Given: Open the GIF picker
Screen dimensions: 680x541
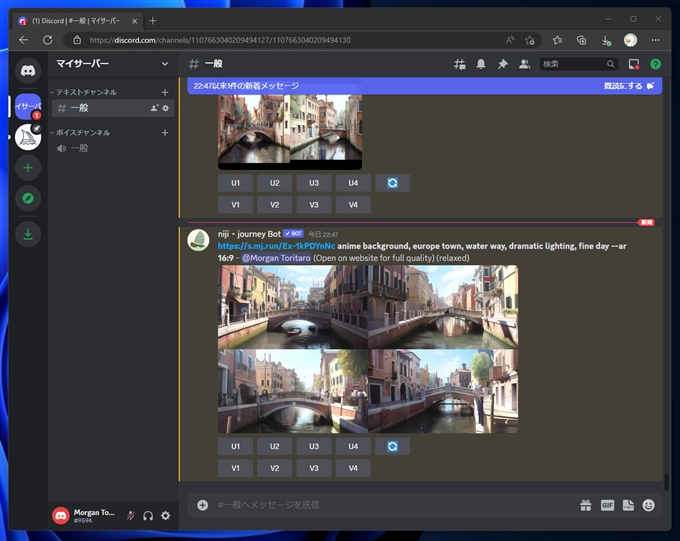Looking at the screenshot, I should 607,505.
